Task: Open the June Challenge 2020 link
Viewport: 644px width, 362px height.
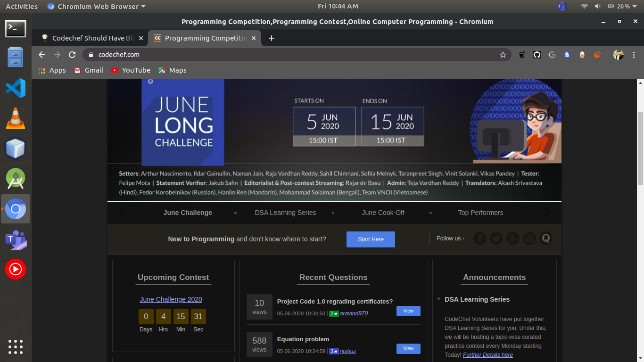Action: (x=171, y=299)
